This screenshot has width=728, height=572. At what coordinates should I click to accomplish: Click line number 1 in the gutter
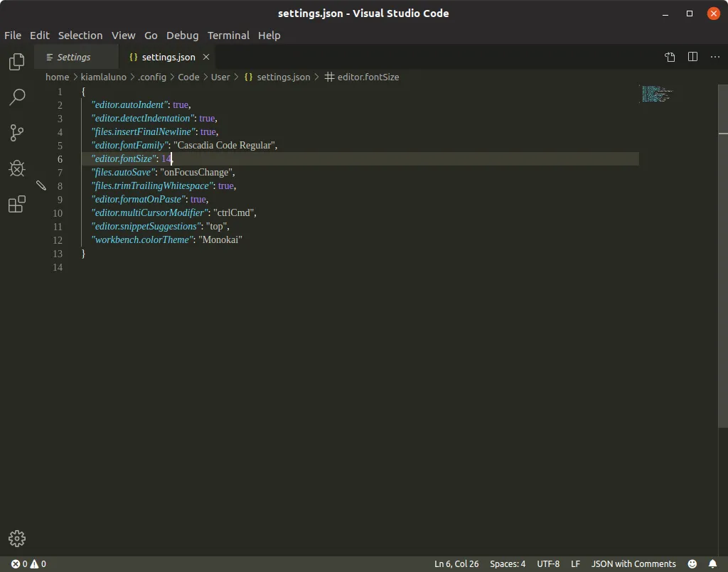tap(60, 92)
